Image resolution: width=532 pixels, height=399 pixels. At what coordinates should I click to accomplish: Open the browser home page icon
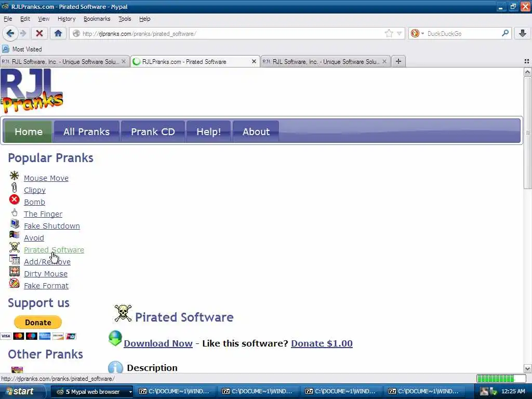pos(58,33)
